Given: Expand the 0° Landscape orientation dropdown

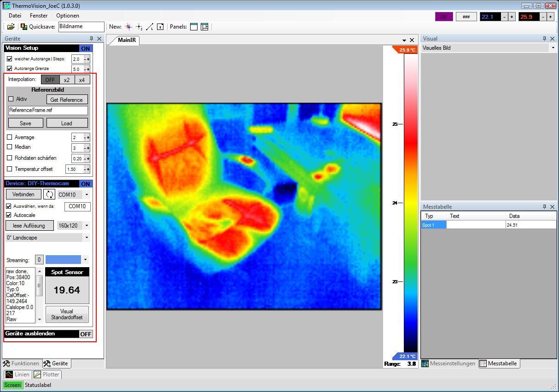Looking at the screenshot, I should click(87, 238).
